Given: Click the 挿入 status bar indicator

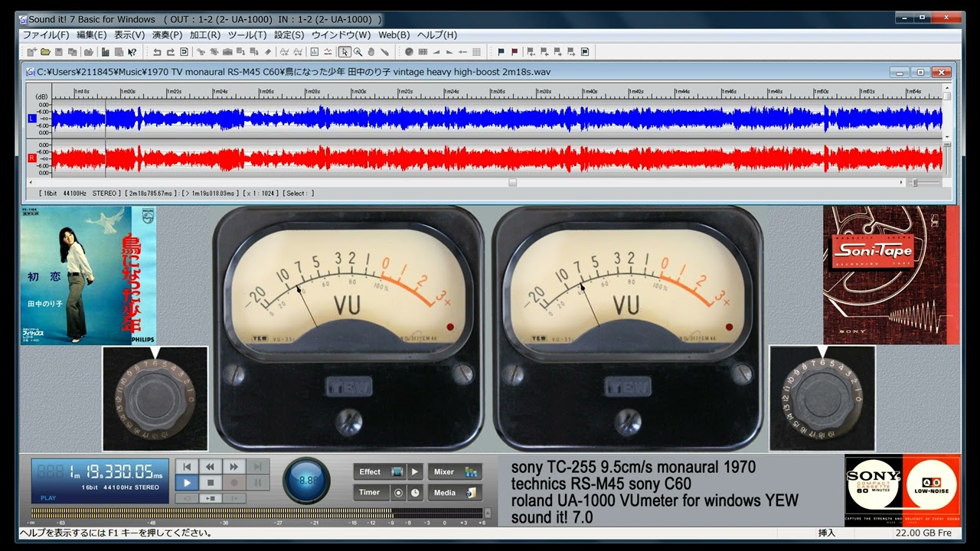Looking at the screenshot, I should 827,533.
